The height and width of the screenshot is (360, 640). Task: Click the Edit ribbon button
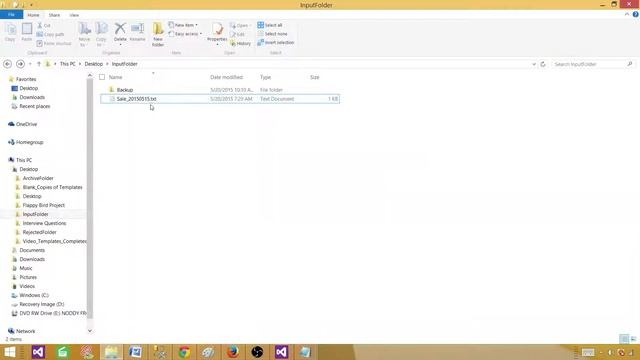coord(238,34)
